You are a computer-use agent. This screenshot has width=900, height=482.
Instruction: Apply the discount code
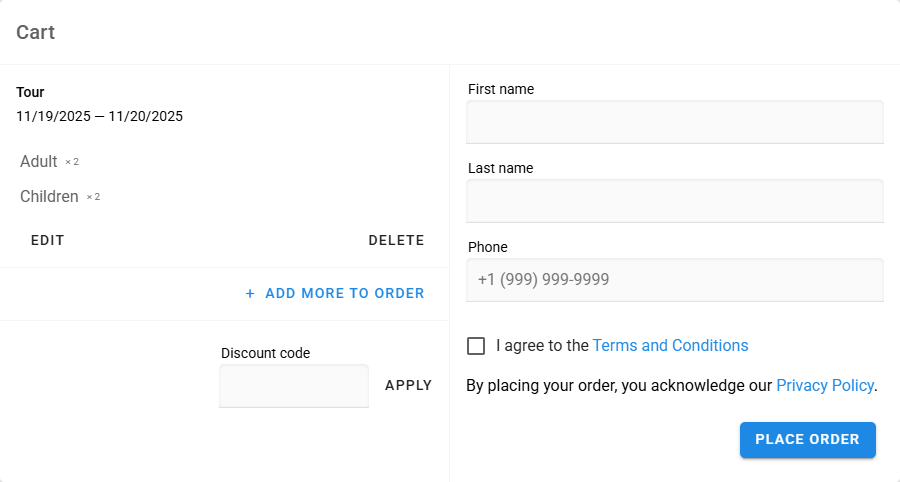tap(408, 385)
